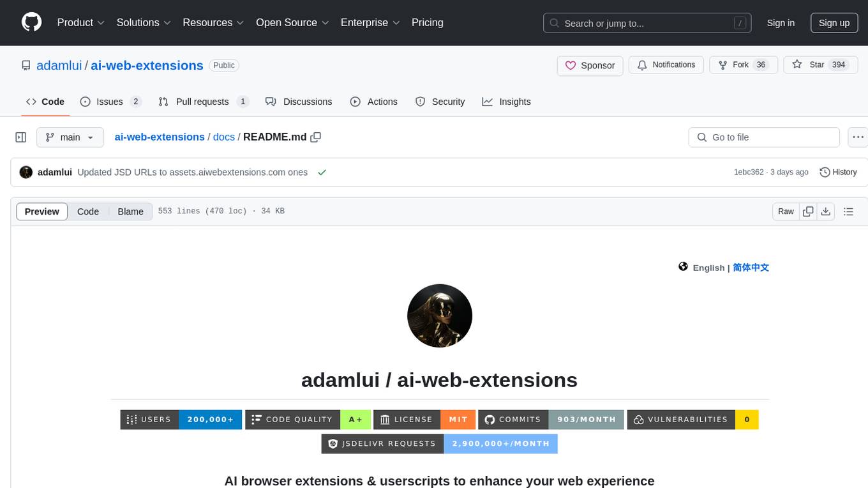Image resolution: width=868 pixels, height=488 pixels.
Task: Expand the Open Source menu
Action: point(292,22)
